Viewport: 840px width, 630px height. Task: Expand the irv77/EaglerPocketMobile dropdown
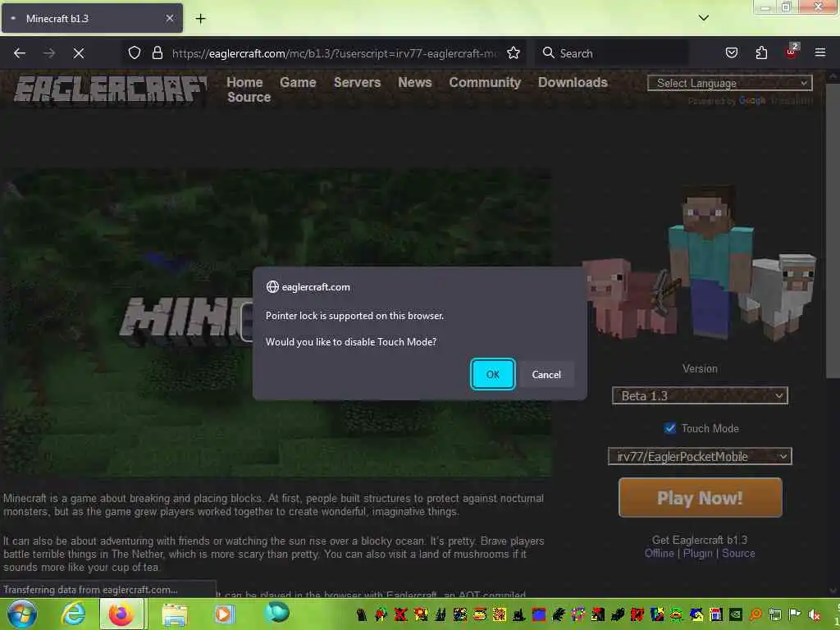(x=700, y=456)
